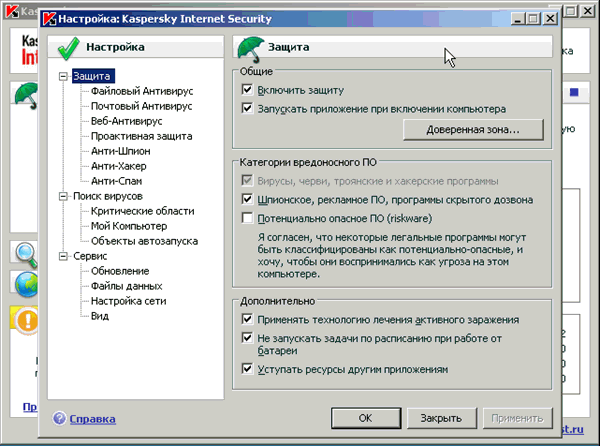Viewport: 600px width, 446px height.
Task: Open 'Доверенная зона...' dialog
Action: 473,130
